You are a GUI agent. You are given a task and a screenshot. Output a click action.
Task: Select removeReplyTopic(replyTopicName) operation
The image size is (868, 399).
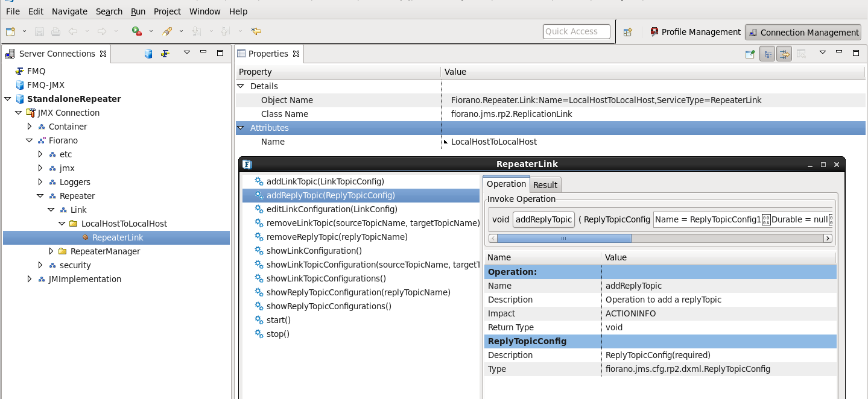[337, 237]
